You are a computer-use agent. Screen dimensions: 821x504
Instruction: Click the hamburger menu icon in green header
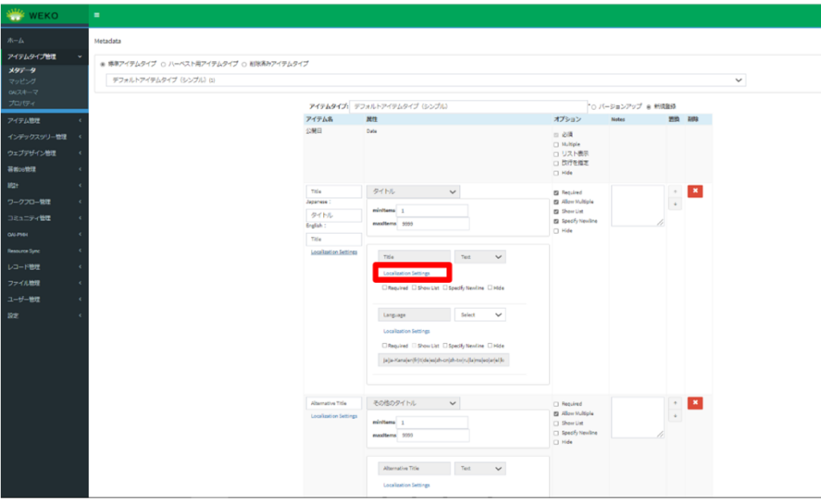coord(96,14)
